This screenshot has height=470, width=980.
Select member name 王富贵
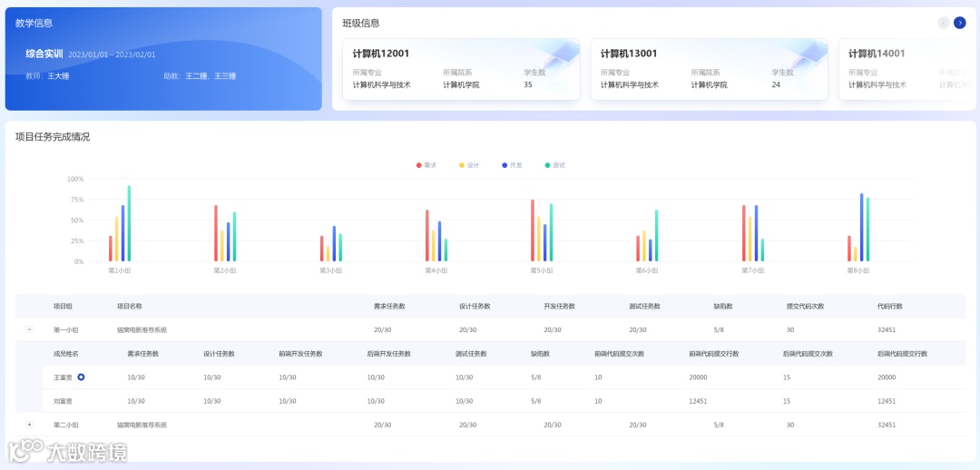click(64, 377)
